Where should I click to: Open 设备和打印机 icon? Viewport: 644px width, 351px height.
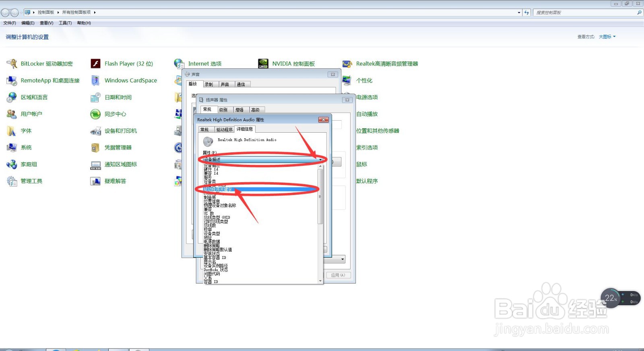(x=96, y=131)
